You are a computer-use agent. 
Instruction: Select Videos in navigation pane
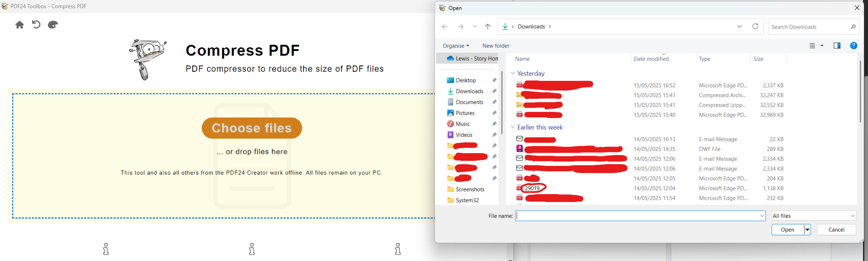(x=464, y=135)
